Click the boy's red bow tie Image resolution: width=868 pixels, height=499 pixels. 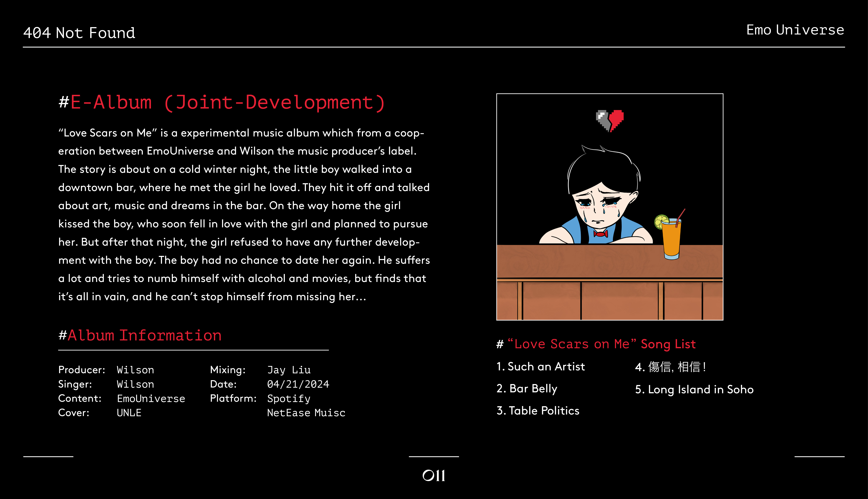point(600,234)
